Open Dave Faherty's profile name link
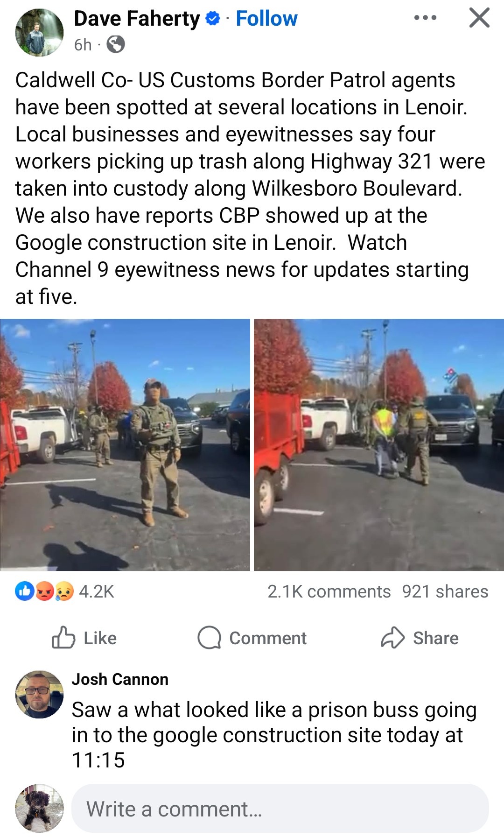The width and height of the screenshot is (504, 837). (137, 19)
